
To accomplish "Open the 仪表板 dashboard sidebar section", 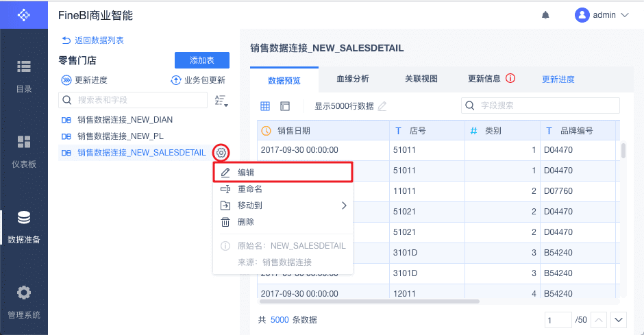I will (x=24, y=151).
